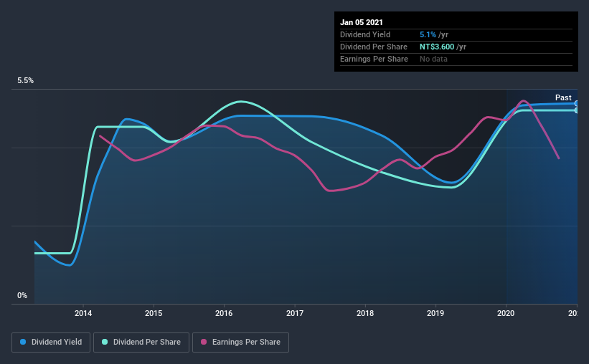Click the 0% y-axis label
Screen dimensions: 589x364
[x=22, y=295]
